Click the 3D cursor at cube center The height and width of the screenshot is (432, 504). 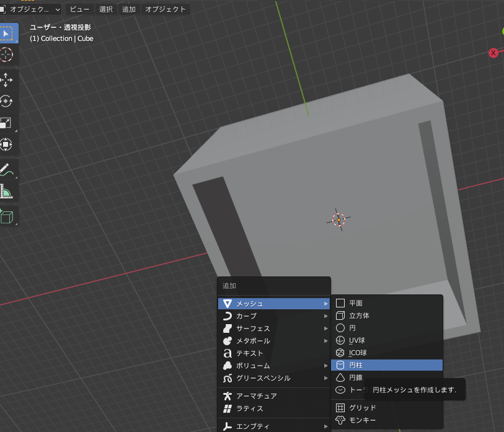pyautogui.click(x=338, y=220)
